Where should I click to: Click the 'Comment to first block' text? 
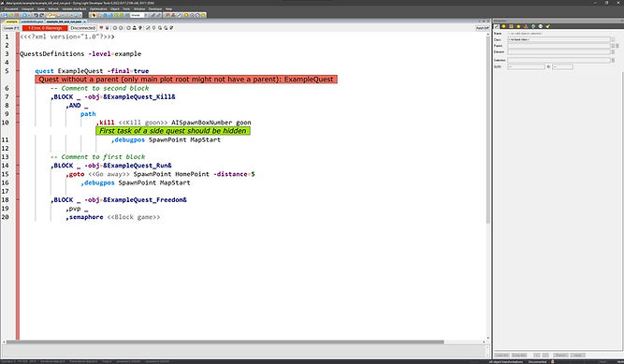(x=103, y=157)
